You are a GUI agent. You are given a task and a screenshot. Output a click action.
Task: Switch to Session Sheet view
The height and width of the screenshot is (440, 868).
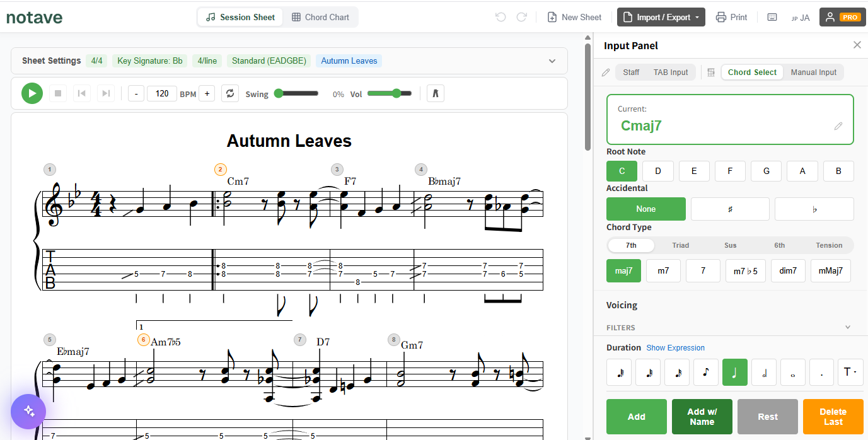pos(240,17)
